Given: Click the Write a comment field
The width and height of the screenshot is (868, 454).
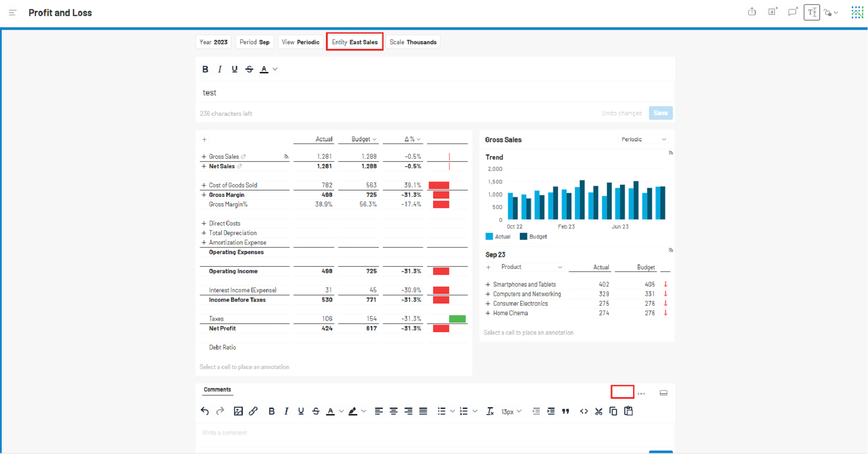Looking at the screenshot, I should [435, 433].
